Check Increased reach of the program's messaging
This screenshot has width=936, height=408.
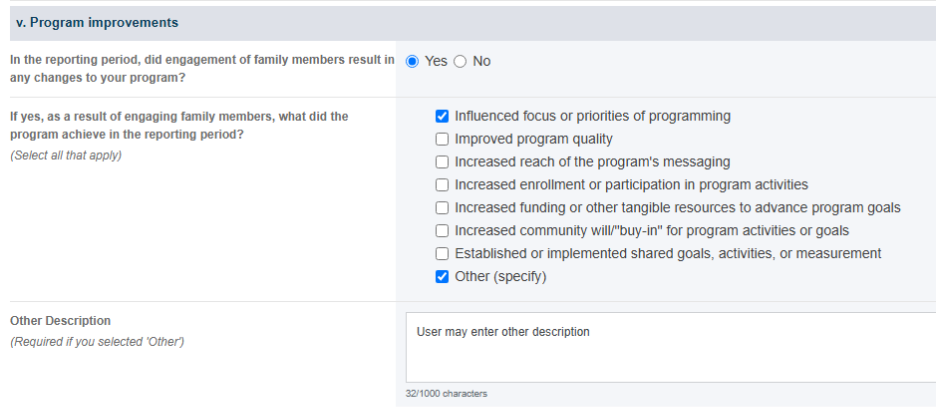click(442, 162)
